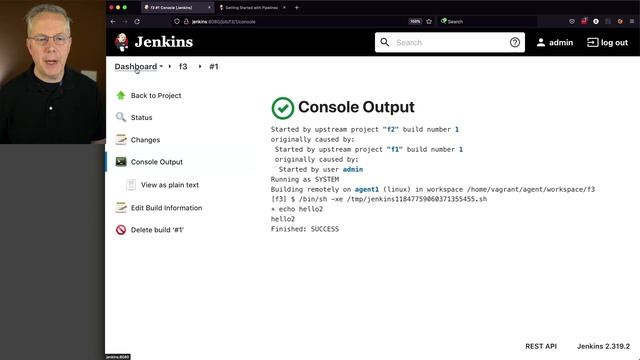Image resolution: width=640 pixels, height=360 pixels.
Task: Click the red extension icon in toolbar
Action: pos(584,21)
